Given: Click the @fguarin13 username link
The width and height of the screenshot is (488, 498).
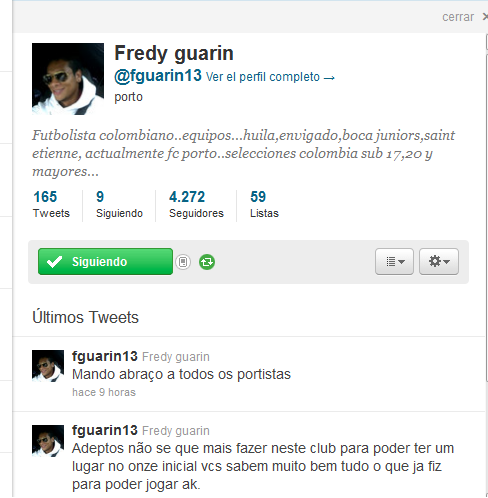Looking at the screenshot, I should coord(158,76).
